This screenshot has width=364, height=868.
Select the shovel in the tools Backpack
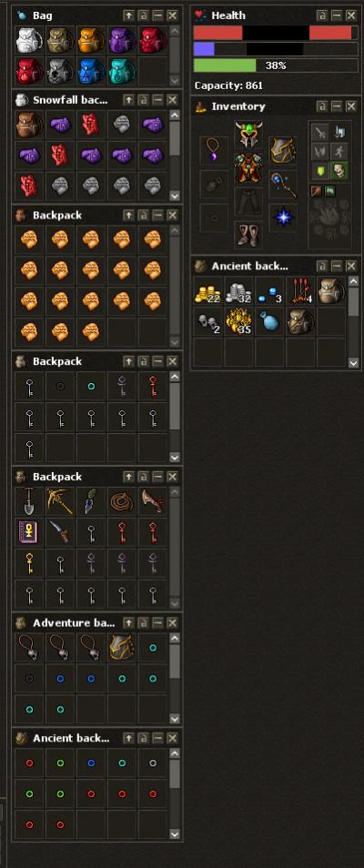(29, 501)
